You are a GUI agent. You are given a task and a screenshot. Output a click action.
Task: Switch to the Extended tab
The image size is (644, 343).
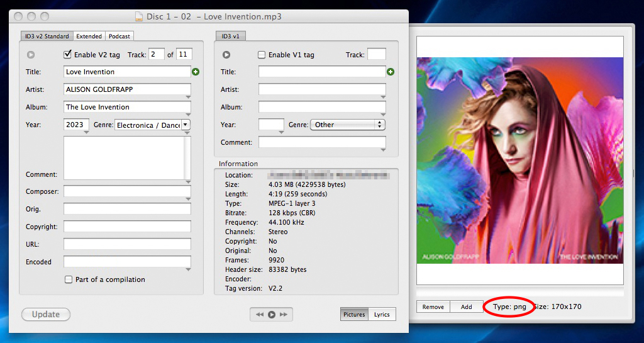(89, 36)
